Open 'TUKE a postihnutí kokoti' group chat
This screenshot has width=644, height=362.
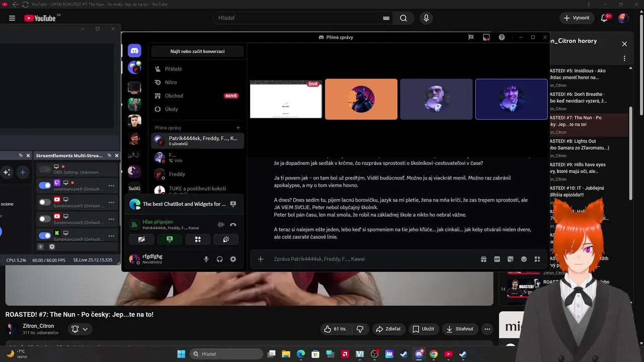pyautogui.click(x=197, y=190)
